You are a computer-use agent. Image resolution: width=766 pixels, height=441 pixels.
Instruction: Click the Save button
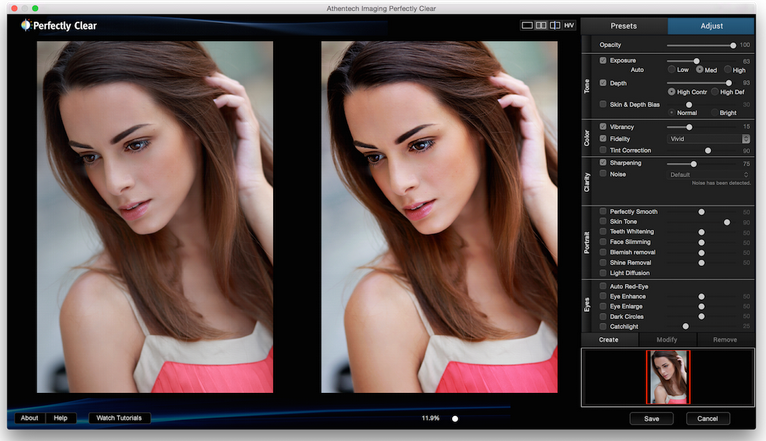click(651, 418)
